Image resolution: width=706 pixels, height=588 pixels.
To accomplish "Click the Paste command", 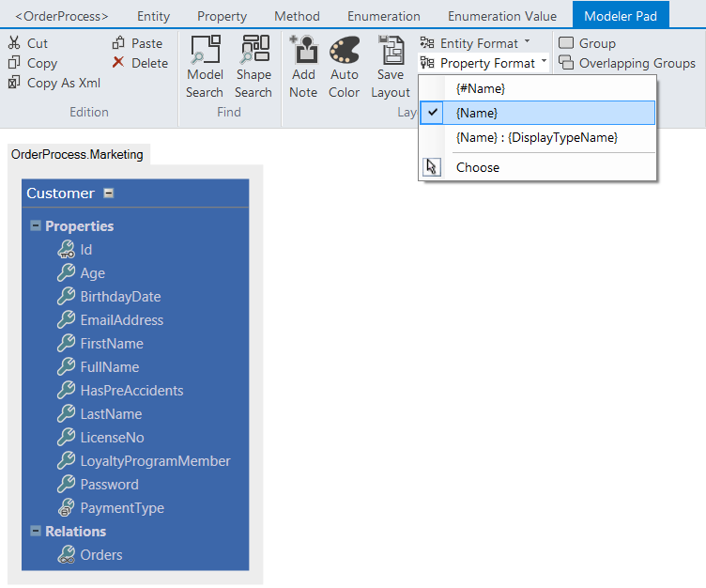I will click(137, 43).
